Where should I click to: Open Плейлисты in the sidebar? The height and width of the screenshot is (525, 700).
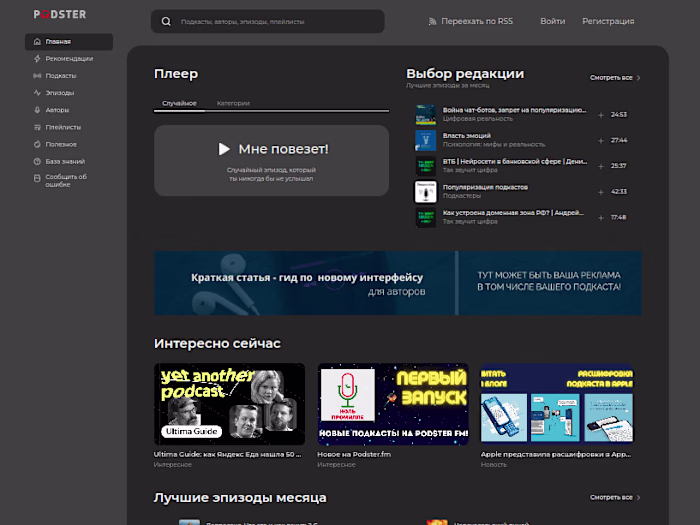[x=63, y=127]
